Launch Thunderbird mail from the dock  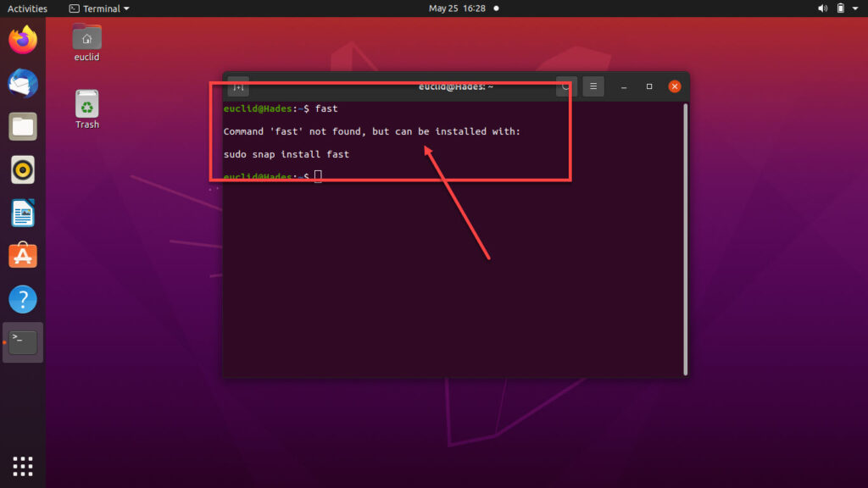23,84
